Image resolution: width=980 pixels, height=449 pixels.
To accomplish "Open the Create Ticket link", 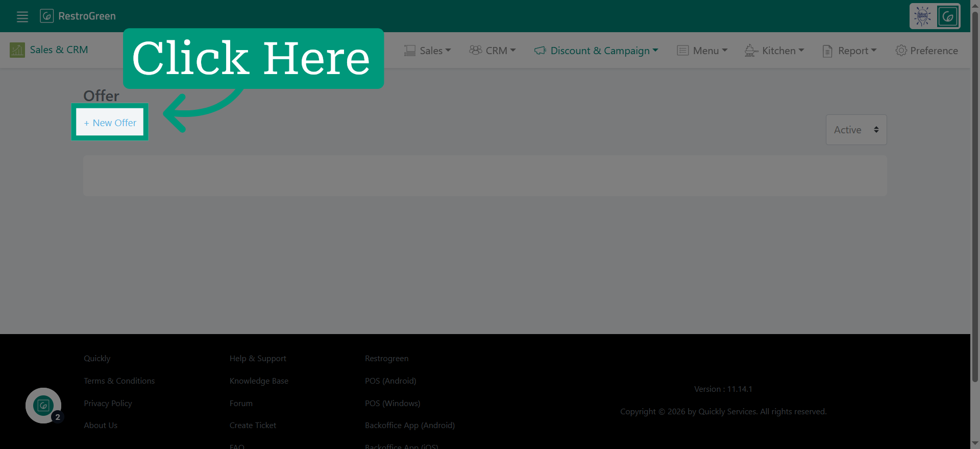I will [253, 426].
